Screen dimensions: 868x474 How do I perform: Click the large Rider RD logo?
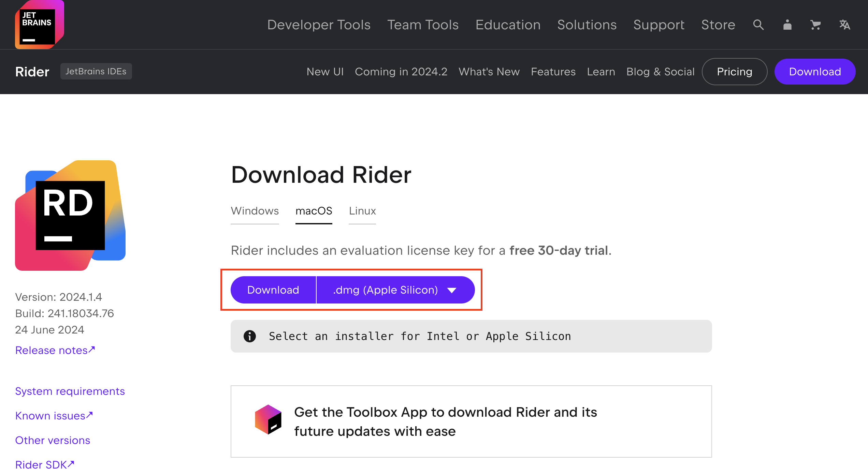pyautogui.click(x=70, y=216)
